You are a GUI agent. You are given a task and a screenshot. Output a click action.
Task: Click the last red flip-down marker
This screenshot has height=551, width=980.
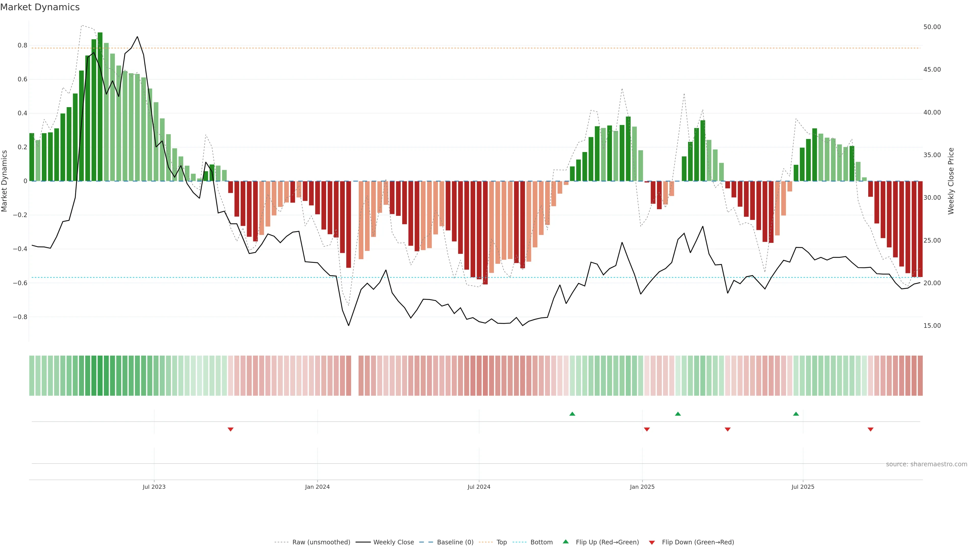tap(871, 429)
